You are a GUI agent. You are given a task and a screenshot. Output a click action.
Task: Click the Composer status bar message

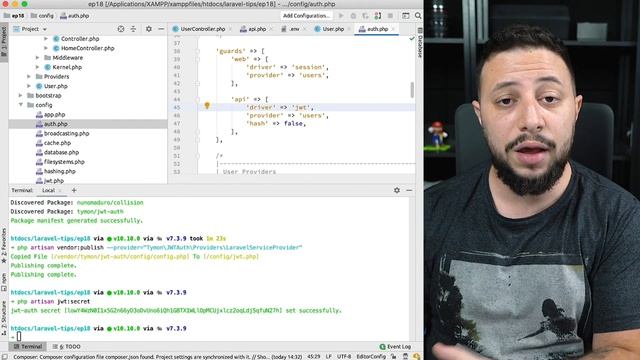pyautogui.click(x=157, y=356)
